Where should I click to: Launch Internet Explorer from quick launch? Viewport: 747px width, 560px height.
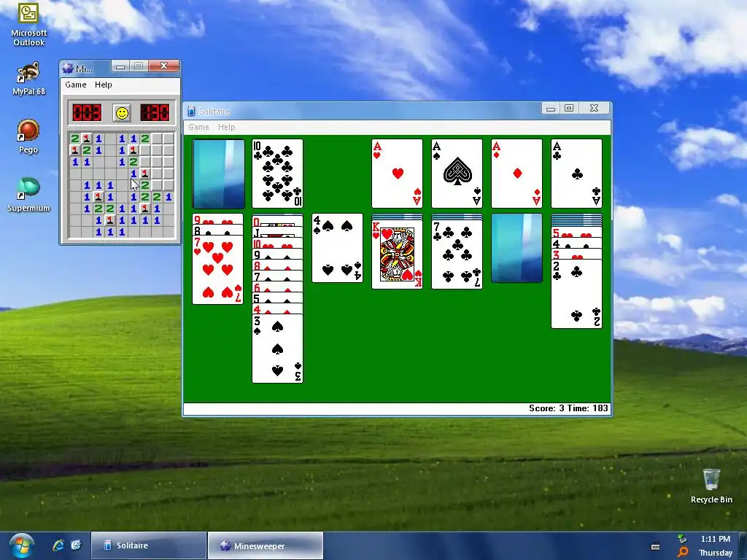(58, 545)
